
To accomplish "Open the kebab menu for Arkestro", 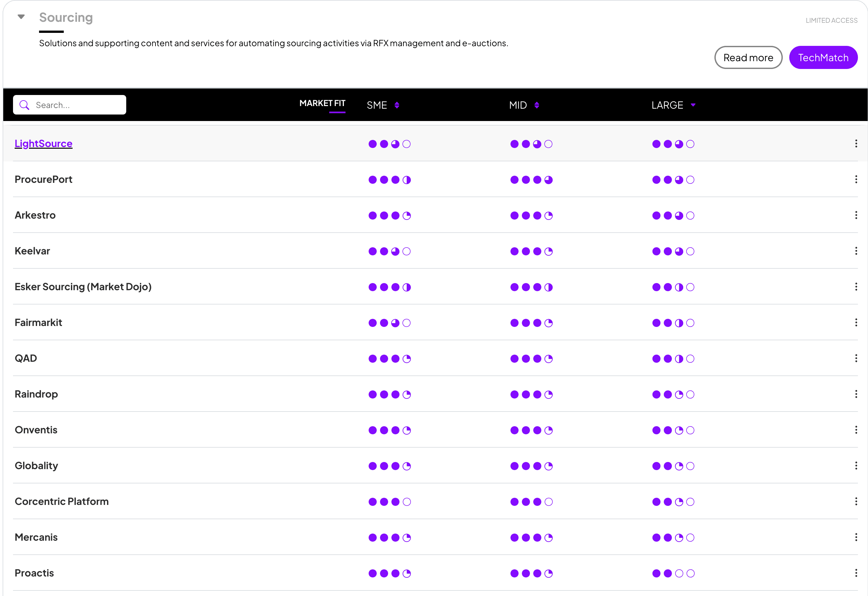I will (x=856, y=215).
